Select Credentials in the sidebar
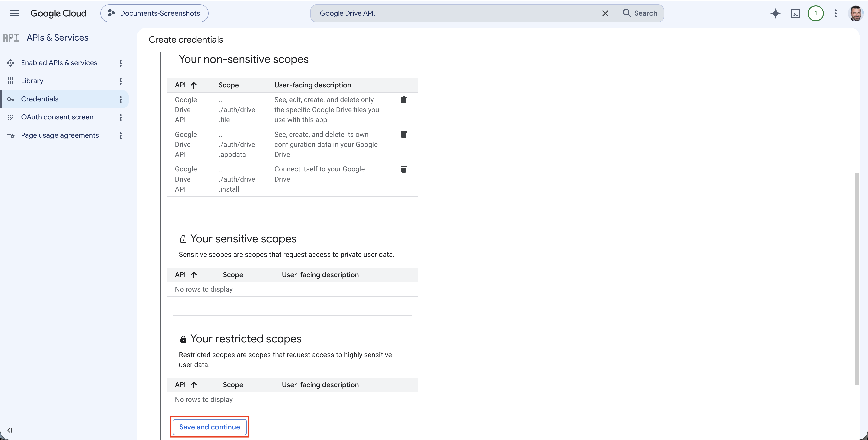The height and width of the screenshot is (440, 868). pyautogui.click(x=39, y=99)
